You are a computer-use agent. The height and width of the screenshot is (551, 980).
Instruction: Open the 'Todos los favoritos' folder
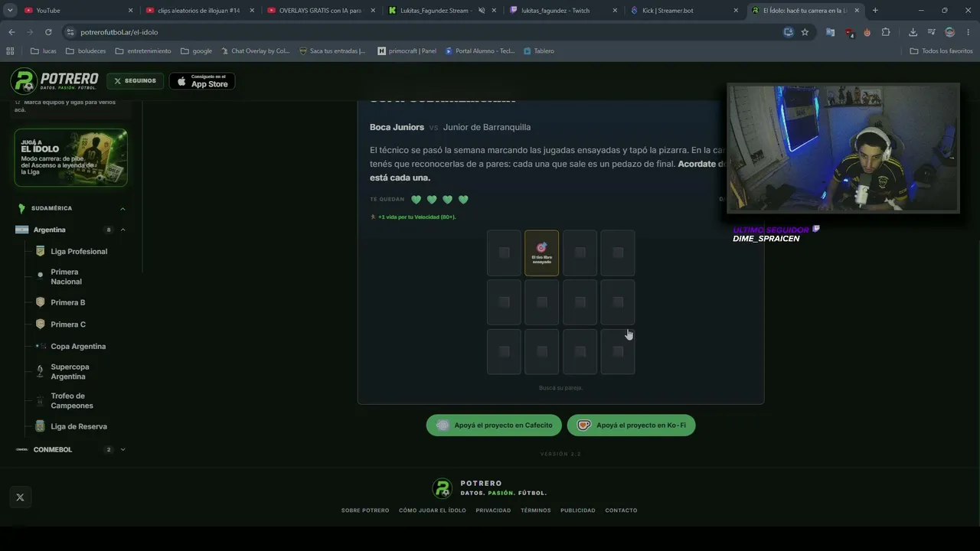tap(942, 51)
